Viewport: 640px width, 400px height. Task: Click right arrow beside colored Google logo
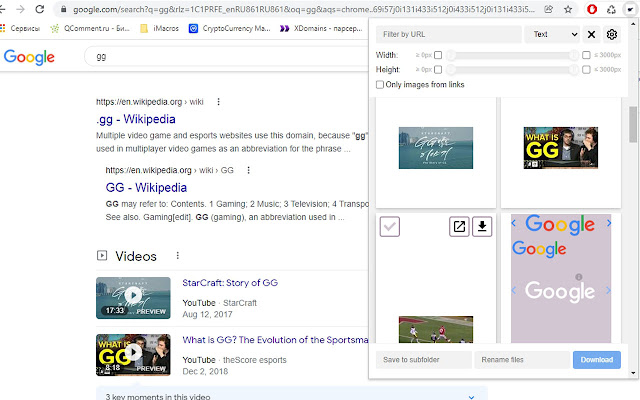[609, 223]
